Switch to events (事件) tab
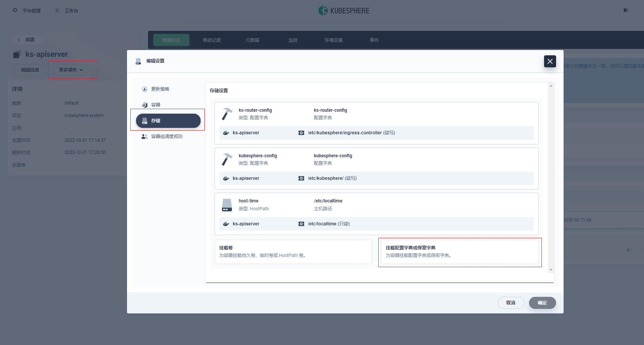 coord(374,40)
